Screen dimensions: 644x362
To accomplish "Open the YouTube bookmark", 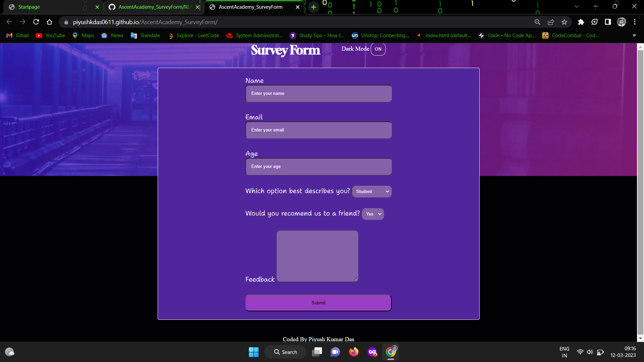I will tap(50, 36).
